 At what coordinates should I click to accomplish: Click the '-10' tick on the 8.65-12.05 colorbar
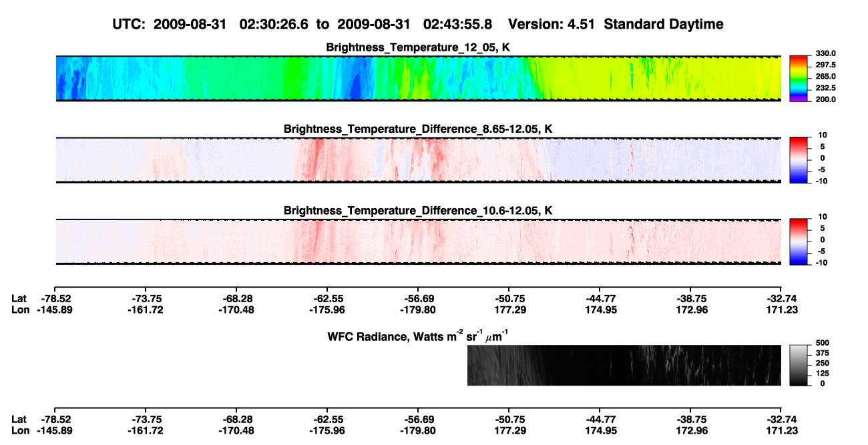point(821,181)
